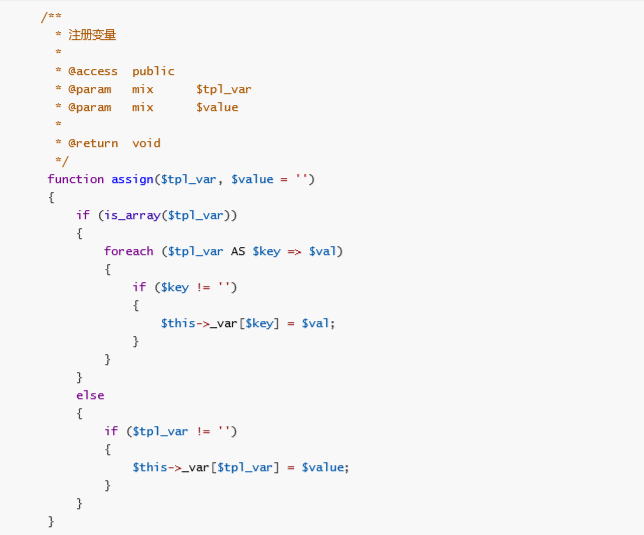Click the $this->_var[$key] assignment line

[x=248, y=323]
